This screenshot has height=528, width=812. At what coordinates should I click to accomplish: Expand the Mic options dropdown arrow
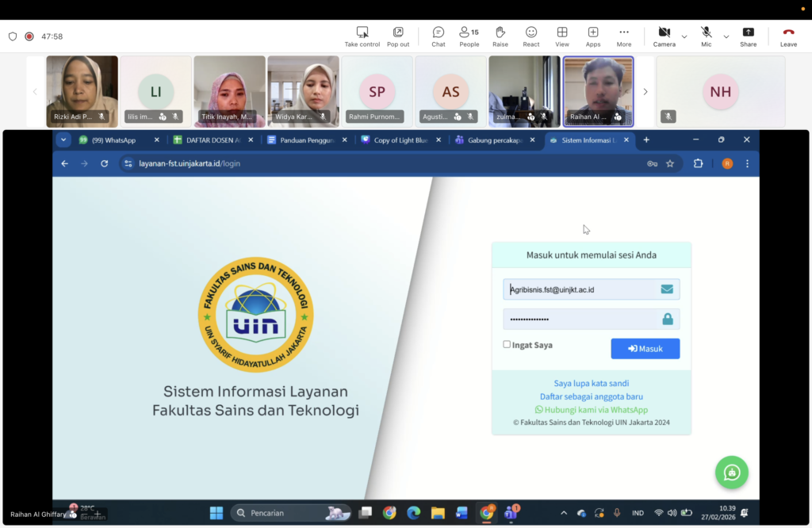pos(726,36)
